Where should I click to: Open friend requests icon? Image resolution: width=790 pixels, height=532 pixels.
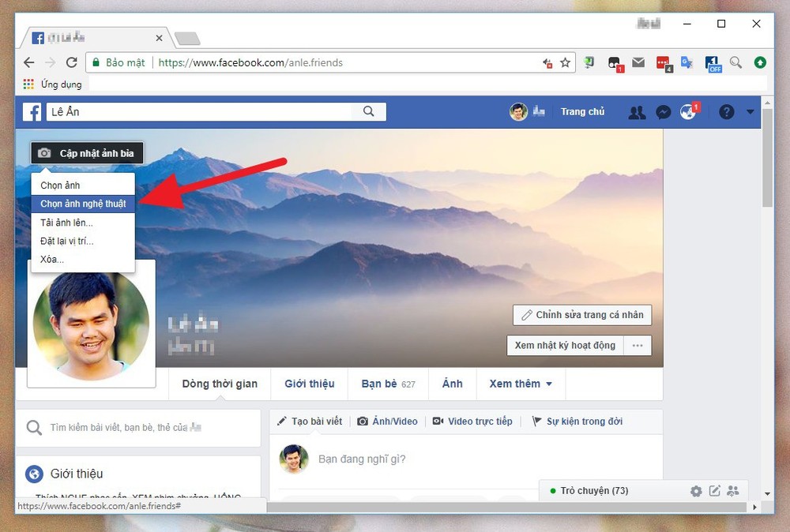[637, 112]
